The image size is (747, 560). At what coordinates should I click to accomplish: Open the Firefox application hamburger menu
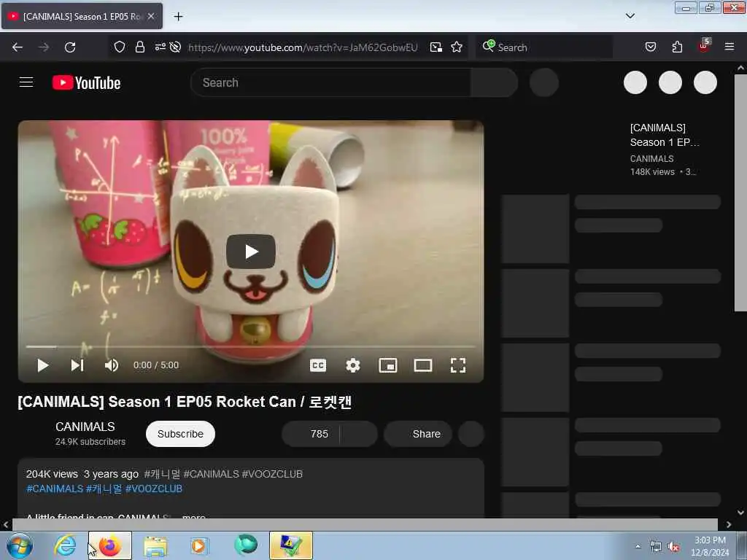point(729,47)
